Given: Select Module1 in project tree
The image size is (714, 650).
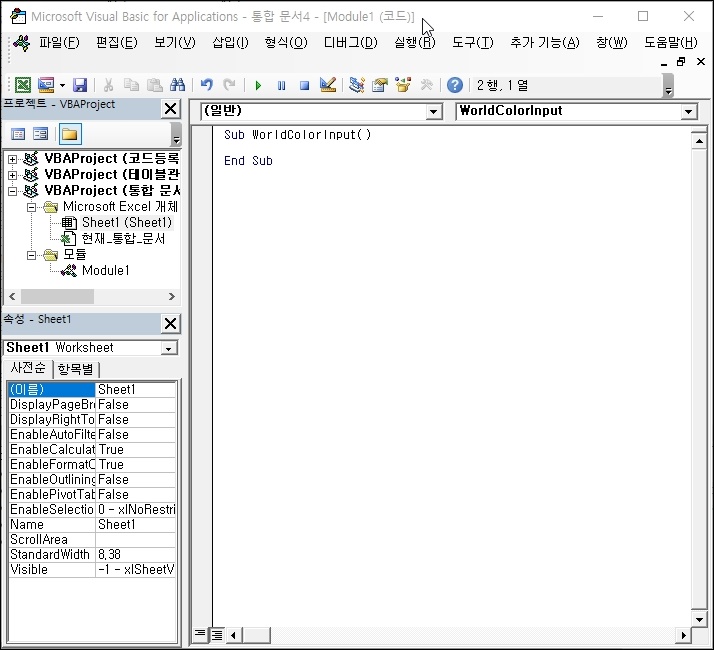Looking at the screenshot, I should [x=106, y=271].
